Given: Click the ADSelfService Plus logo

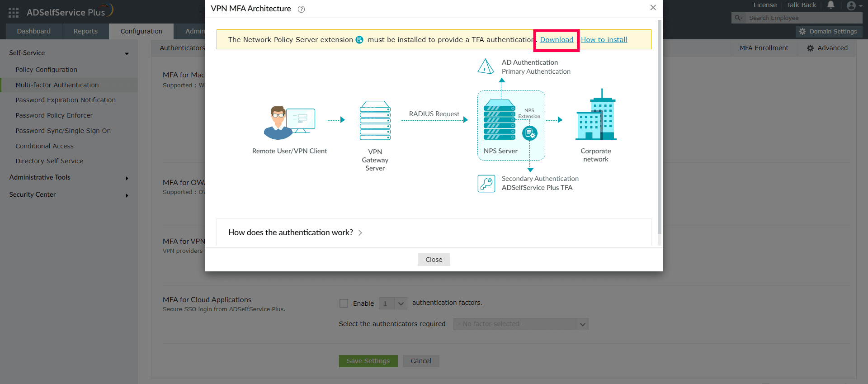Looking at the screenshot, I should click(70, 11).
